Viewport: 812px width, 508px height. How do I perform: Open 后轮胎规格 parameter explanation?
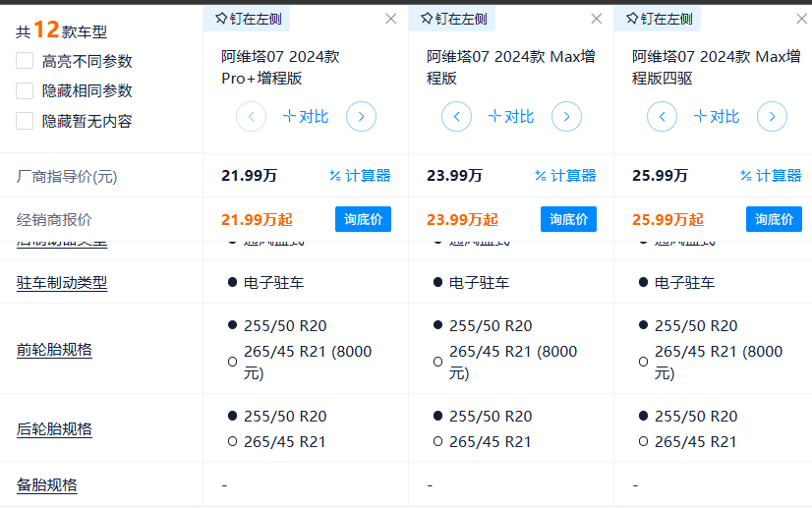pyautogui.click(x=54, y=428)
